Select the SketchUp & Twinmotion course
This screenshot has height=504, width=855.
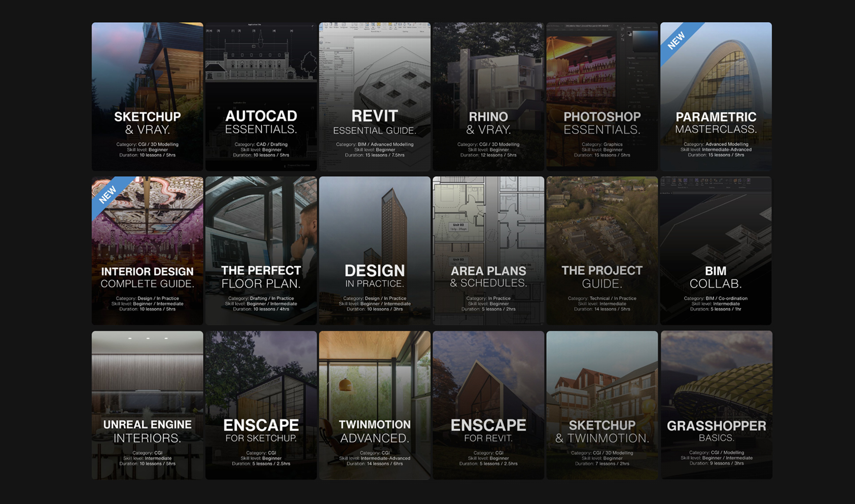601,405
